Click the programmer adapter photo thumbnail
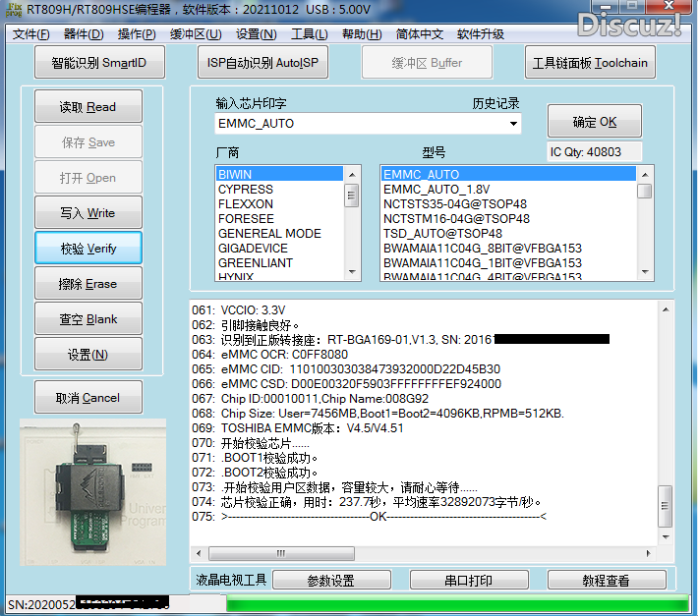The height and width of the screenshot is (616, 698). (93, 492)
